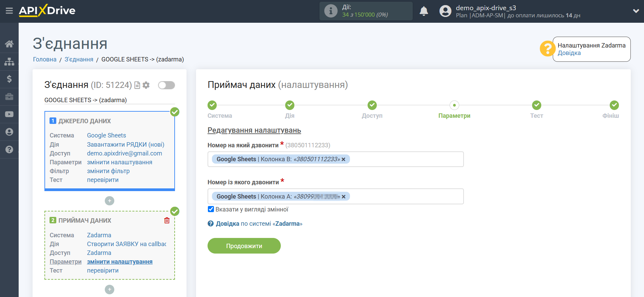Screen dimensions: 644x297
Task: Click the receiver block green checkmark
Action: [x=175, y=211]
